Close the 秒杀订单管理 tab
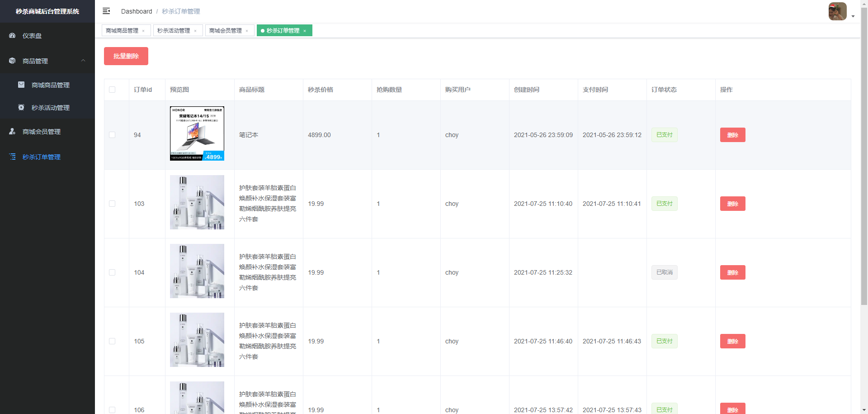The image size is (868, 414). click(305, 31)
